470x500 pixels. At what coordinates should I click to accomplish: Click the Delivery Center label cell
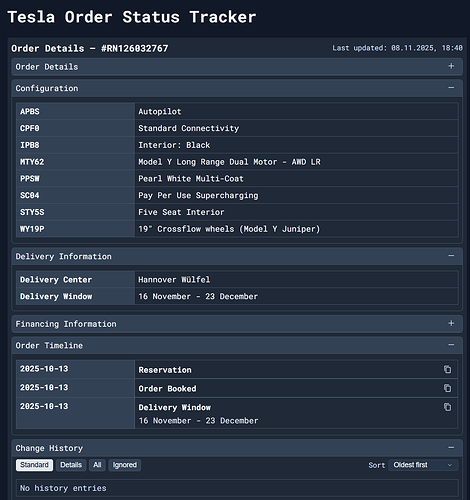coord(75,279)
